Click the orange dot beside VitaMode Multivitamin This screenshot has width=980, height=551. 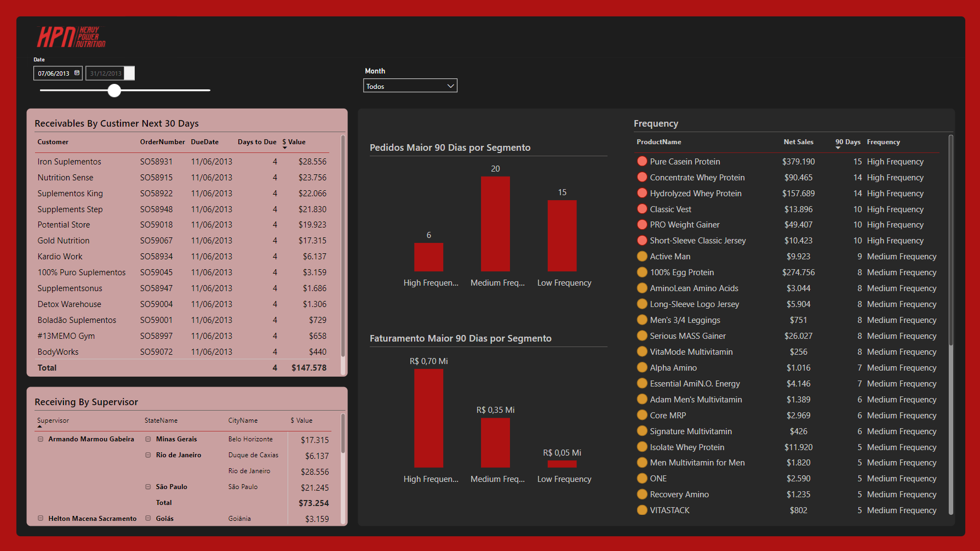pyautogui.click(x=642, y=351)
